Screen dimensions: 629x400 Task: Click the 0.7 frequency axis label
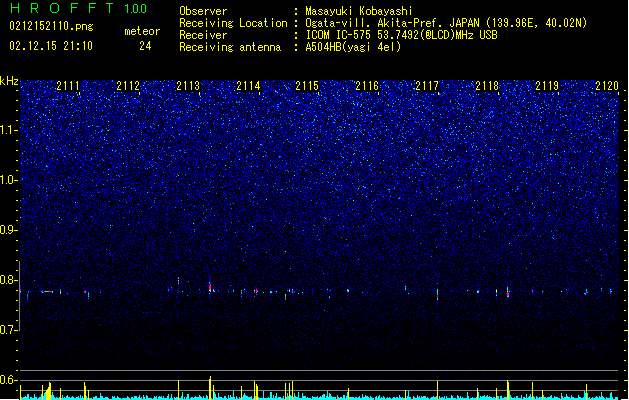tap(9, 330)
